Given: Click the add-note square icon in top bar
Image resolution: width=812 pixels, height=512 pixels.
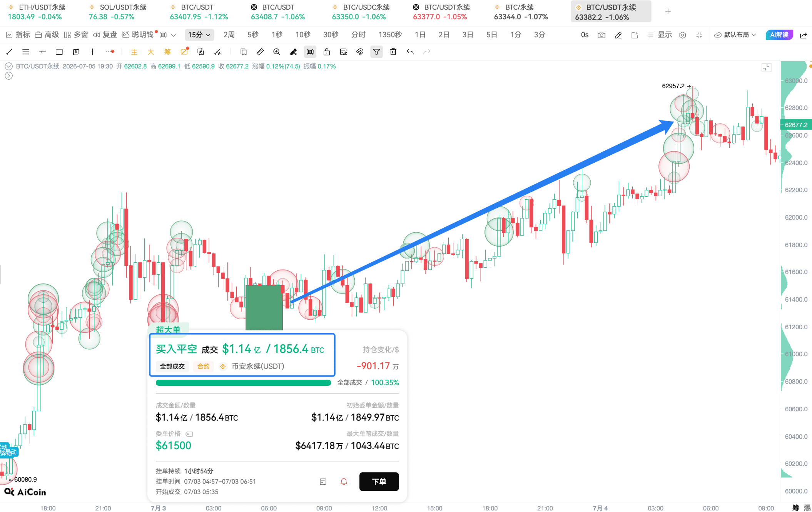Looking at the screenshot, I should coord(635,35).
